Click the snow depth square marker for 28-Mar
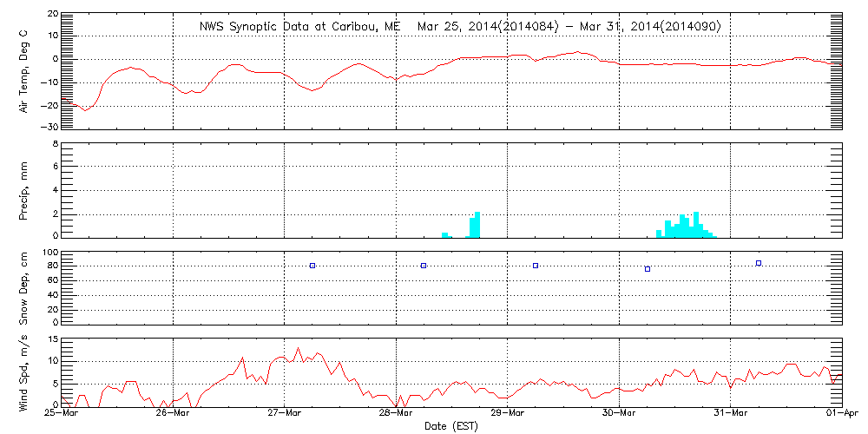The width and height of the screenshot is (868, 434). [x=424, y=266]
